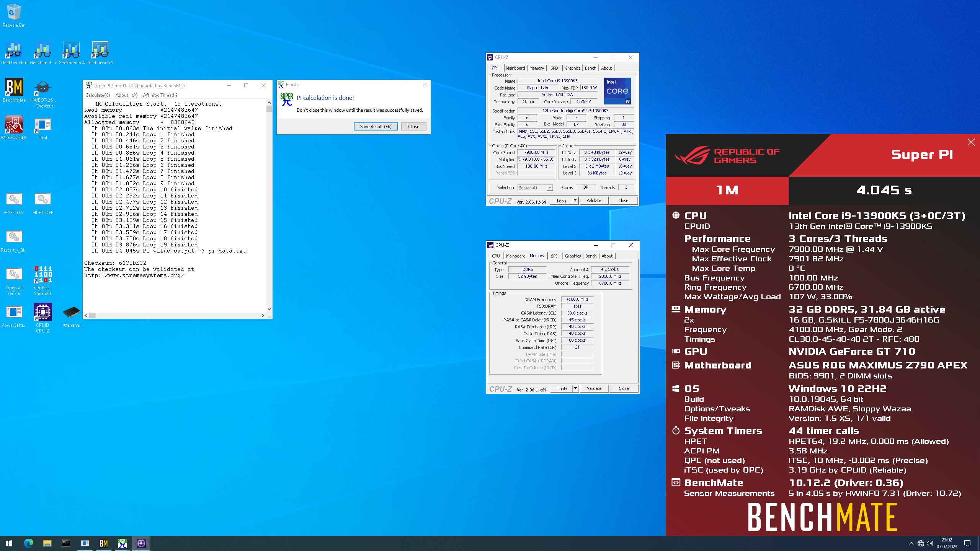Switch to Super PI taskbar button
The height and width of the screenshot is (551, 980).
pos(122,543)
